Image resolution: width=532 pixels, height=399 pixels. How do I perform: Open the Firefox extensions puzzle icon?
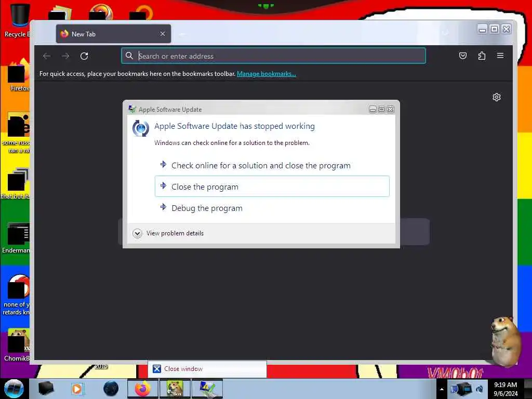tap(482, 56)
